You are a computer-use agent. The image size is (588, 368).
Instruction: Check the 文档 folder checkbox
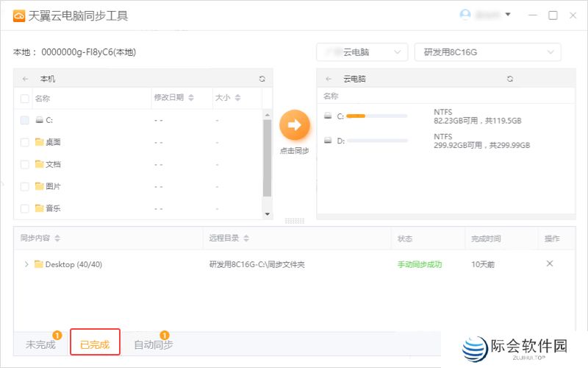pos(25,164)
